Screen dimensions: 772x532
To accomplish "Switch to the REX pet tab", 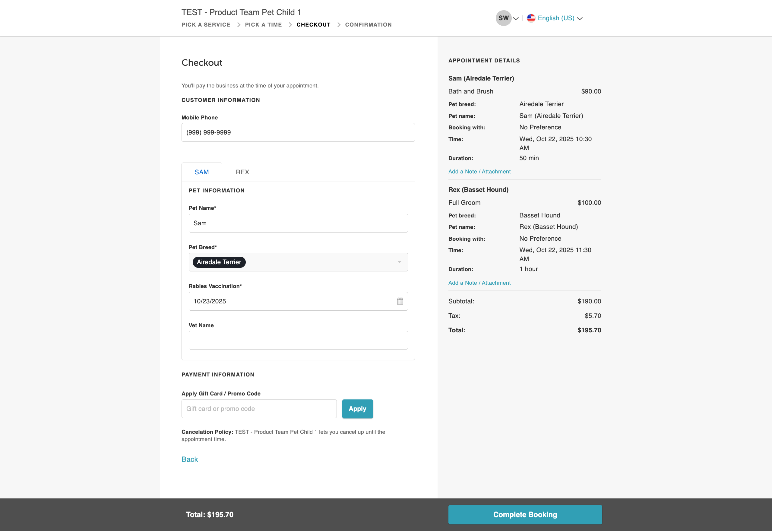I will pos(242,172).
